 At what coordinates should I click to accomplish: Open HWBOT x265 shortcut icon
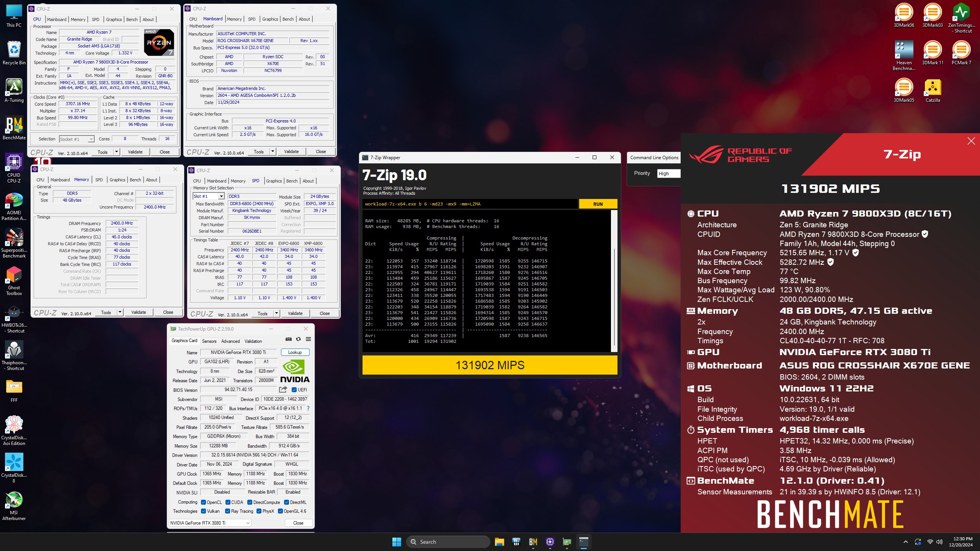[x=14, y=318]
